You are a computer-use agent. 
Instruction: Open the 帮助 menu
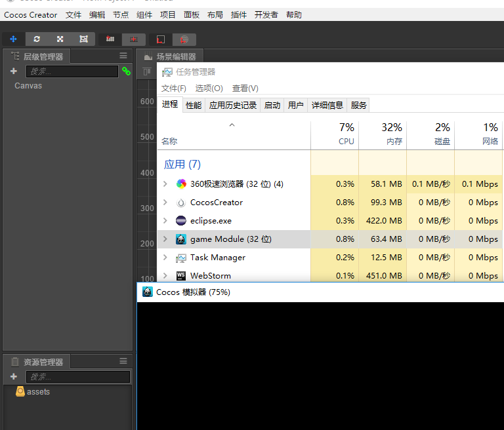click(294, 15)
